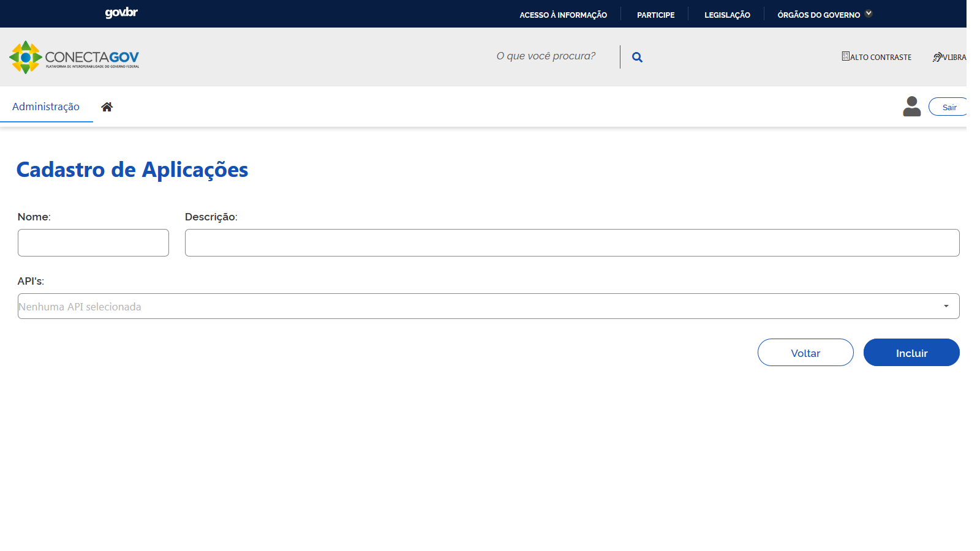Image resolution: width=980 pixels, height=551 pixels.
Task: Click the Descrição input field
Action: click(571, 242)
